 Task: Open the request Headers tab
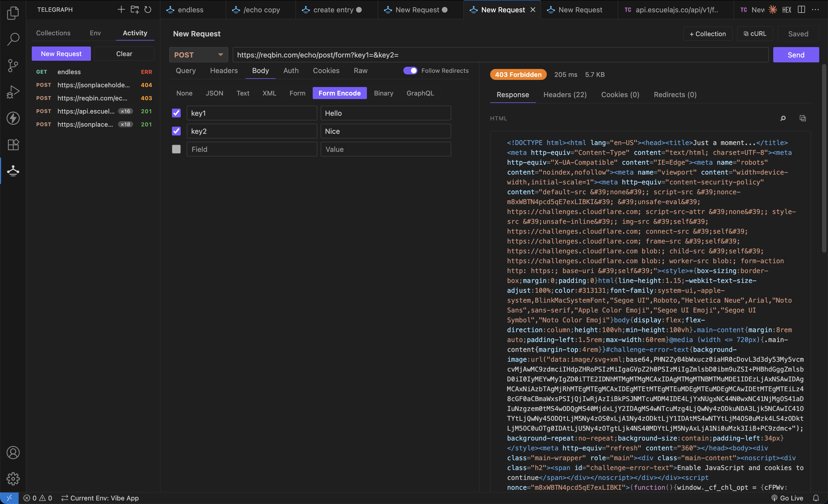pyautogui.click(x=224, y=71)
